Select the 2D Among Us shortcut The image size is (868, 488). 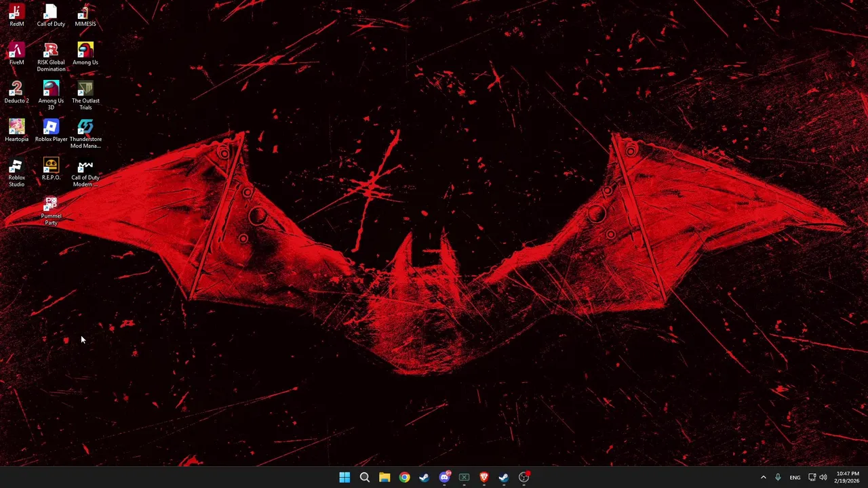click(x=85, y=54)
